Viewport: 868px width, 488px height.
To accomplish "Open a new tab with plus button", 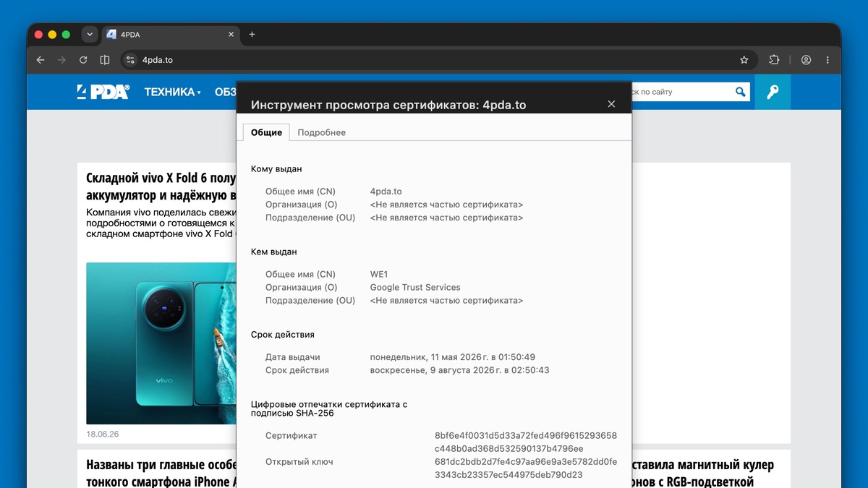I will (x=252, y=34).
